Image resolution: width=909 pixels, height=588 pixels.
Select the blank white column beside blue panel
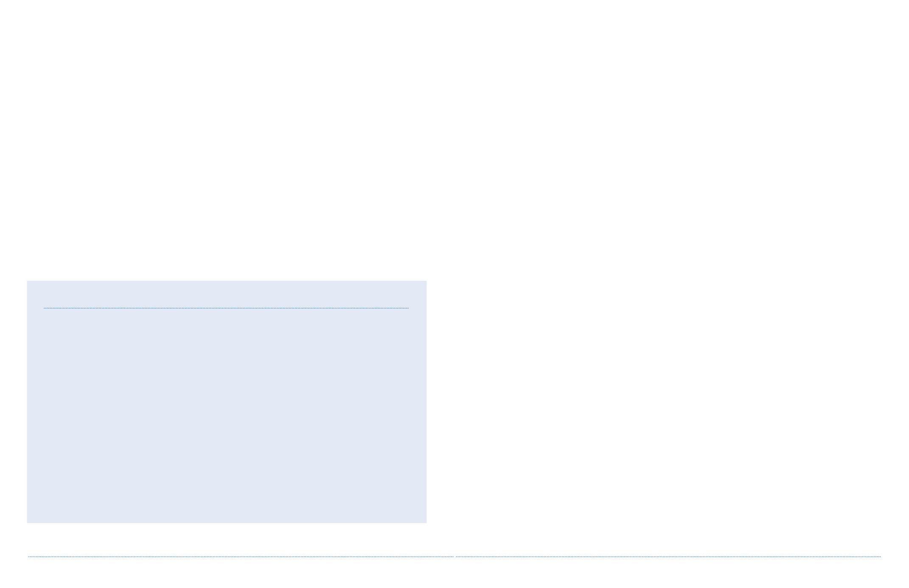click(x=668, y=401)
